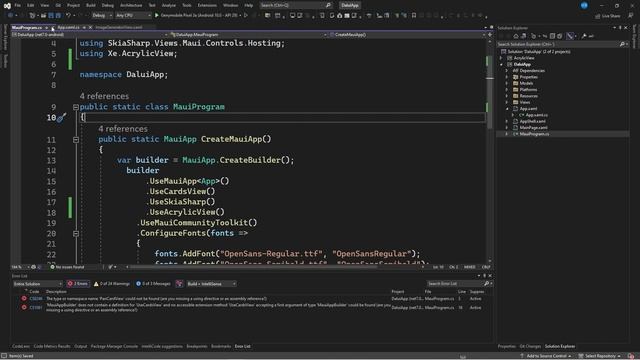The height and width of the screenshot is (360, 640).
Task: Open the CS0246 error code link
Action: pyautogui.click(x=36, y=299)
